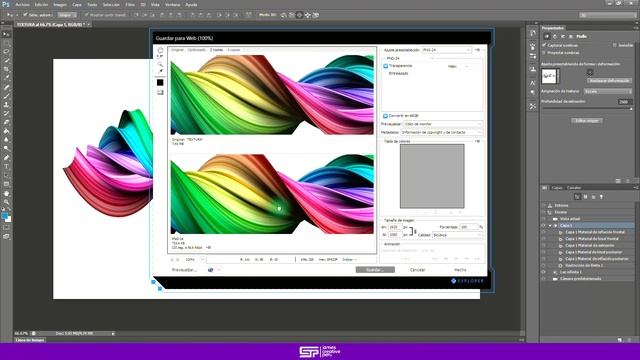Open the Grupo dropdown in options bar
Image resolution: width=640 pixels, height=360 pixels.
67,15
